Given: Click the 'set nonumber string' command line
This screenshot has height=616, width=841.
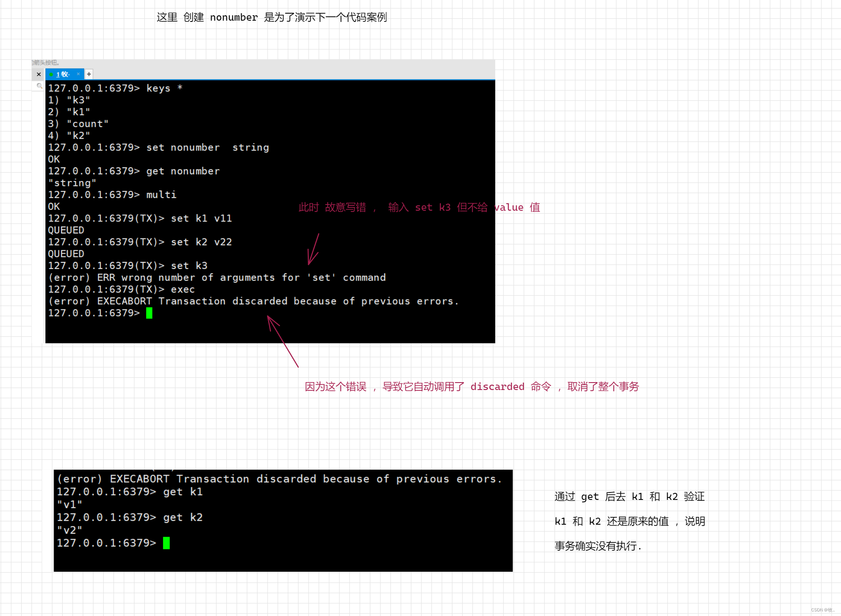Looking at the screenshot, I should [x=159, y=147].
